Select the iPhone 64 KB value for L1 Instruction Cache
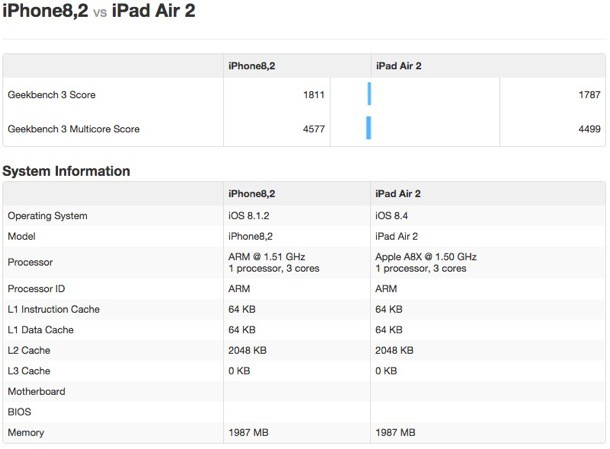Image resolution: width=610 pixels, height=449 pixels. pyautogui.click(x=242, y=309)
